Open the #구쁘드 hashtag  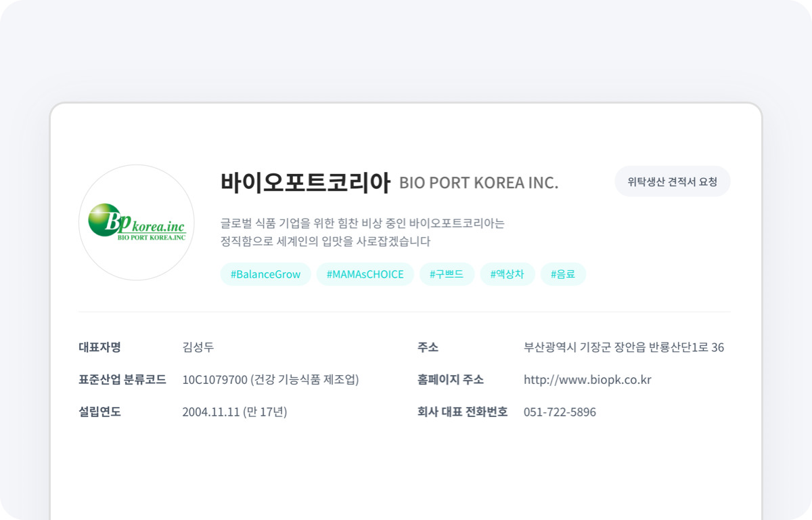[447, 274]
